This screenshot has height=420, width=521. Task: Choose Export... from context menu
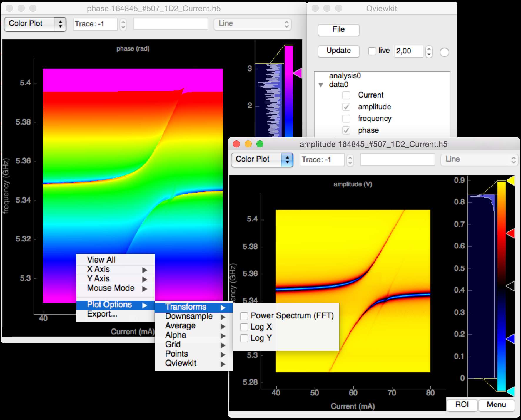point(115,314)
